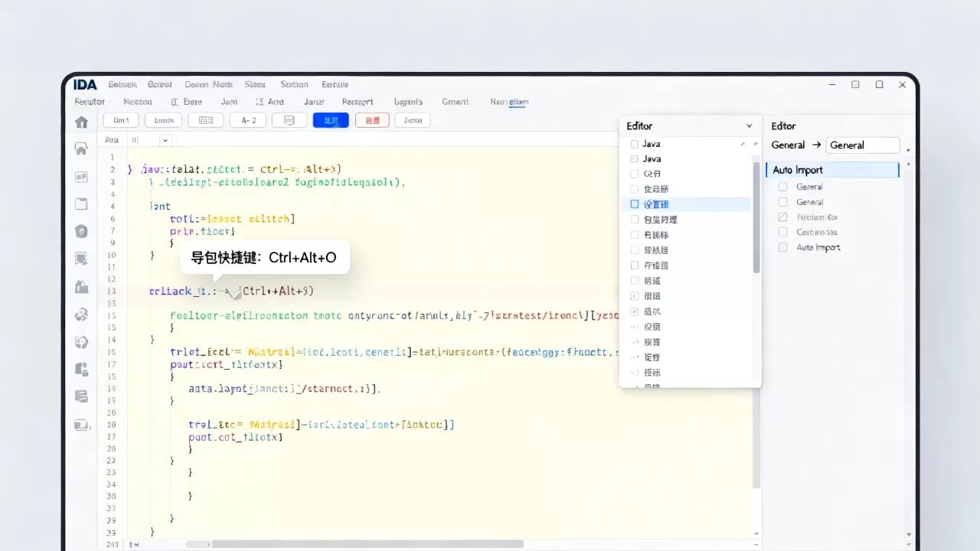The height and width of the screenshot is (551, 980).
Task: Click scroll-down arrow of right settings panel
Action: click(909, 535)
